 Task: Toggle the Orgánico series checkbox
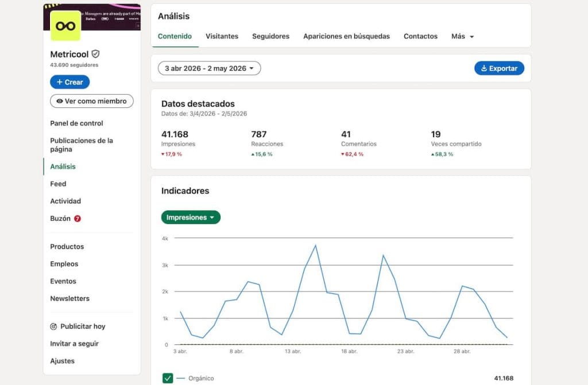click(168, 378)
